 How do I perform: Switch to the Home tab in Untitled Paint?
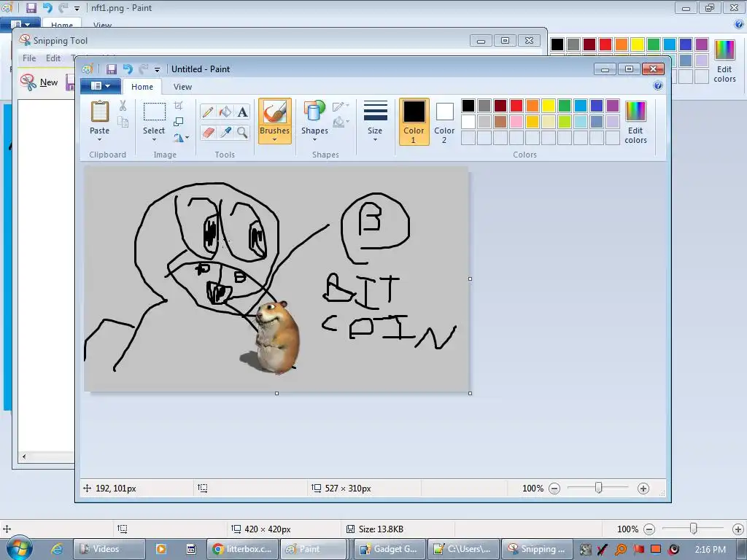coord(142,87)
